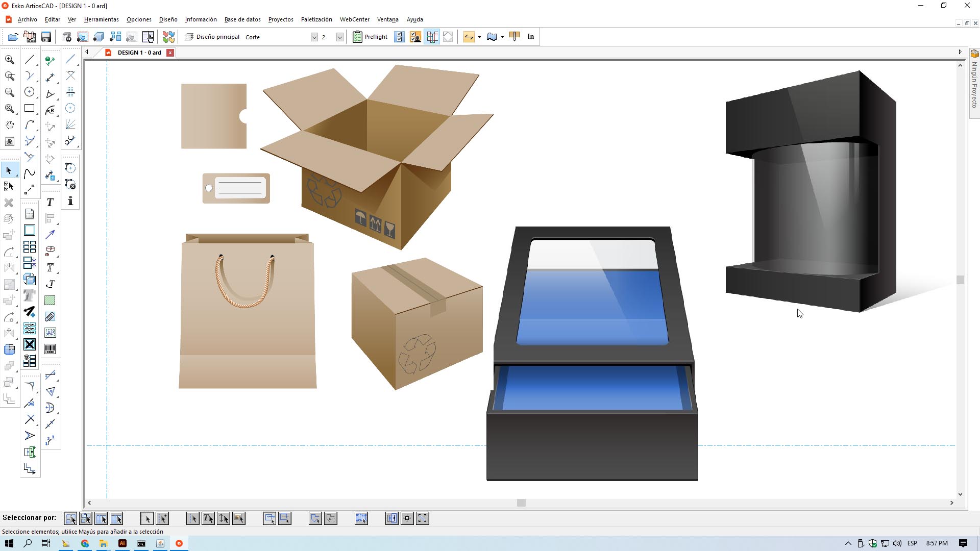
Task: Open the Herramientas menu
Action: [101, 19]
